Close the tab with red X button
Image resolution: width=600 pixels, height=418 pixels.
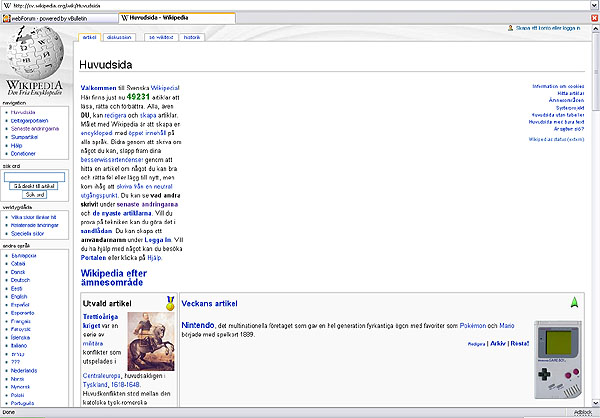click(594, 18)
